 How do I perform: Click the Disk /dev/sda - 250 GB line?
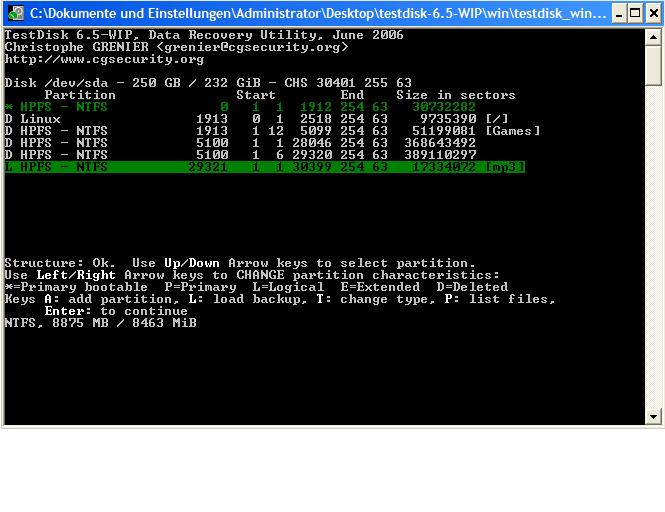tap(208, 83)
